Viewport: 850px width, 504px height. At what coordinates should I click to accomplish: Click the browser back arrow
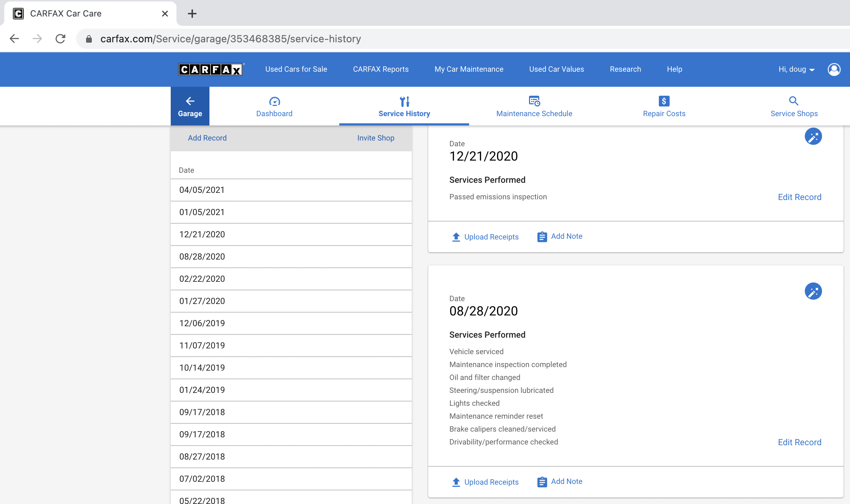[14, 39]
